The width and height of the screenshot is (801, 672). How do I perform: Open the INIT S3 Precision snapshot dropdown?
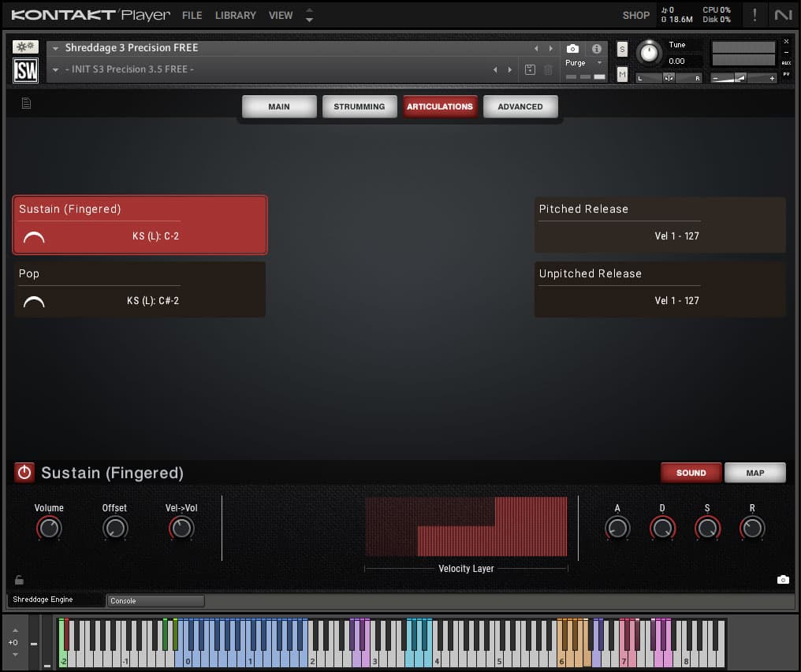[55, 69]
